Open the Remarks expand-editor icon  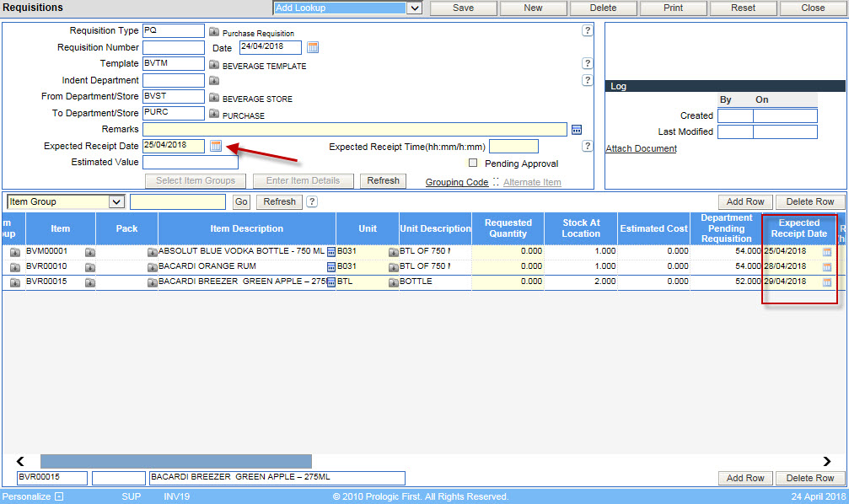[577, 130]
